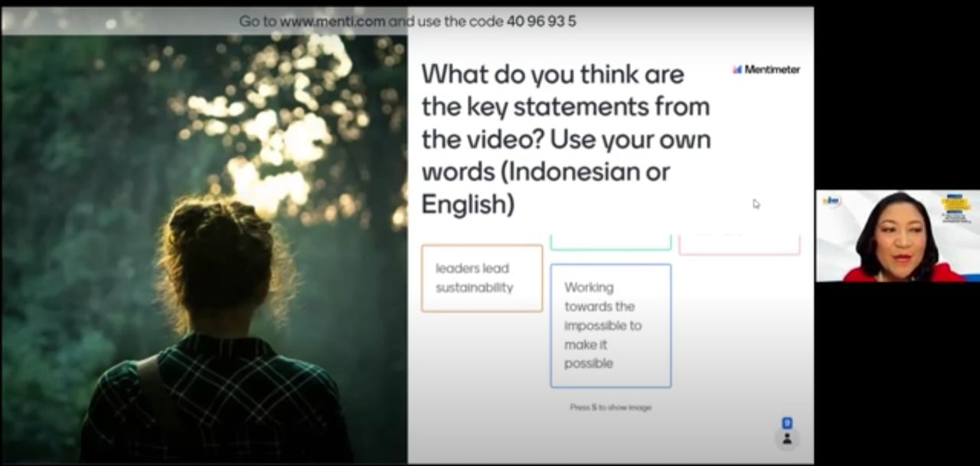Click the join code 40 96 93 5
980x466 pixels.
541,21
